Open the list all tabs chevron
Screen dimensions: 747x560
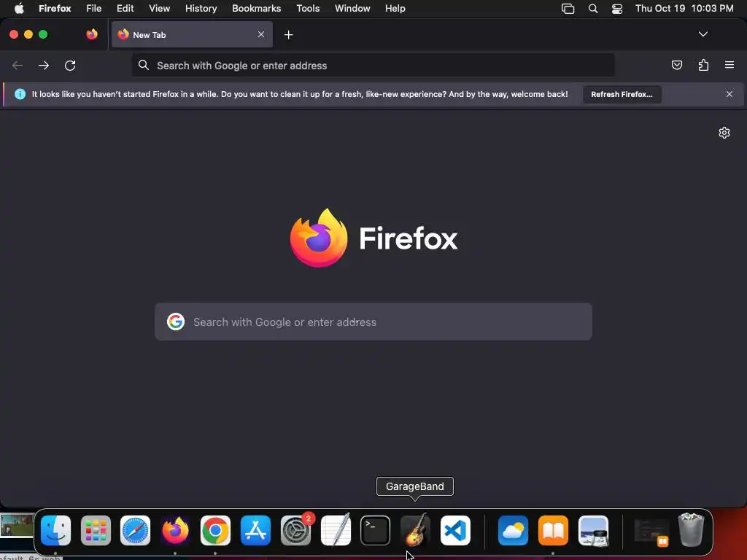703,34
